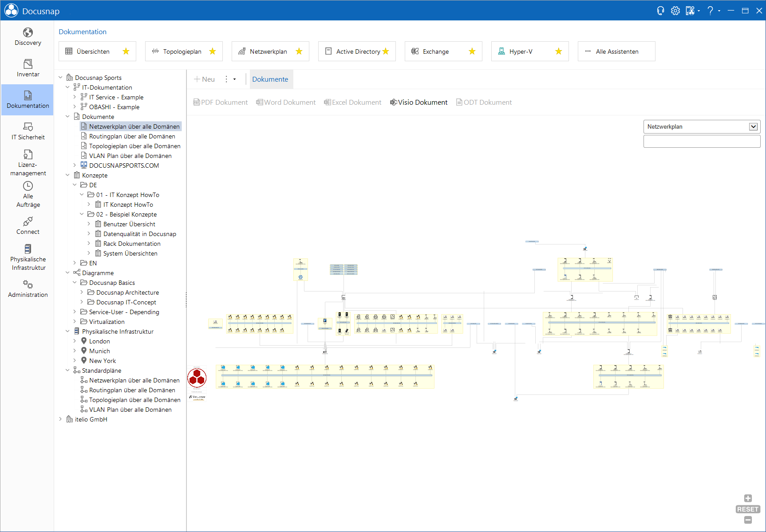
Task: Open three-dot menu dropdown arrow
Action: 234,79
